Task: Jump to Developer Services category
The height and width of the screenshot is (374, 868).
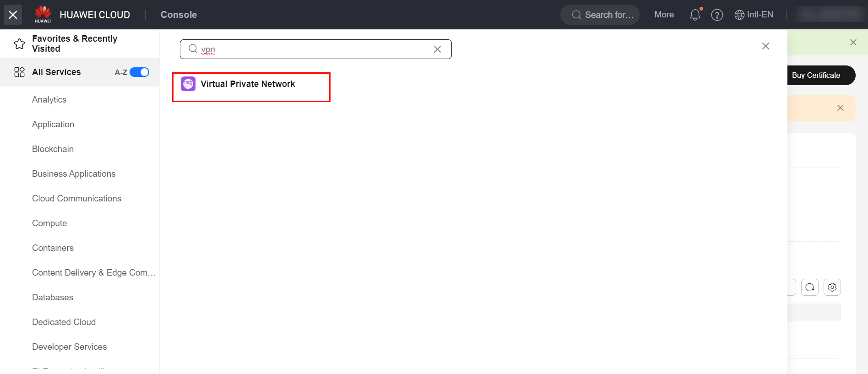Action: 69,347
